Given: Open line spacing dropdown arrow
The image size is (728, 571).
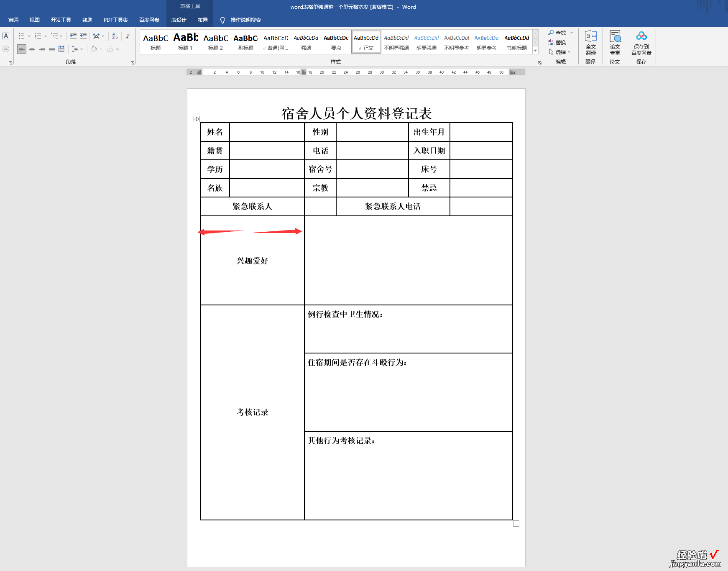Looking at the screenshot, I should pyautogui.click(x=82, y=49).
